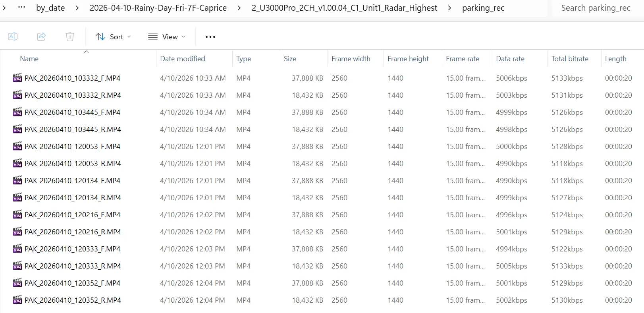This screenshot has height=313, width=644.
Task: Click the Share icon in toolbar
Action: pyautogui.click(x=41, y=37)
